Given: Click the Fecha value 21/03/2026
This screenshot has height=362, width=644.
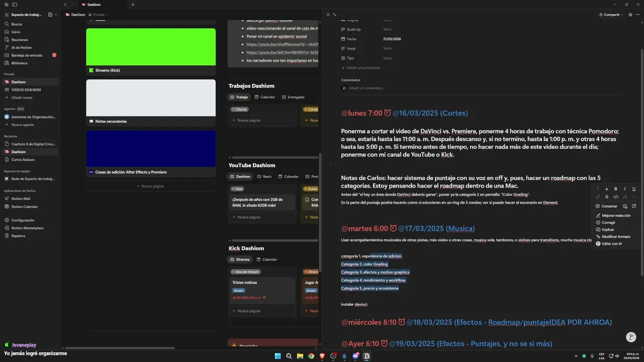Looking at the screenshot, I should [392, 39].
